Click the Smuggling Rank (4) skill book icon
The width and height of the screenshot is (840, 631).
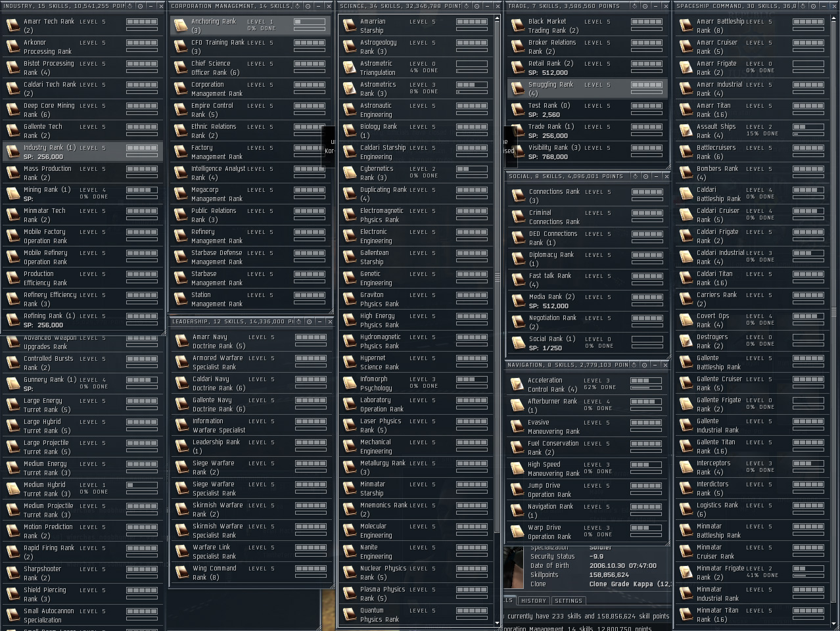[517, 89]
